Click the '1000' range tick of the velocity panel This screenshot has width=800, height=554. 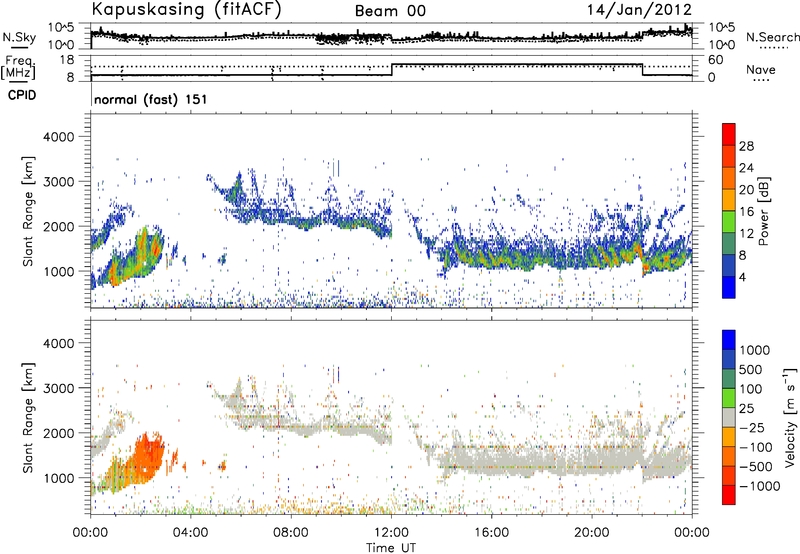(58, 478)
